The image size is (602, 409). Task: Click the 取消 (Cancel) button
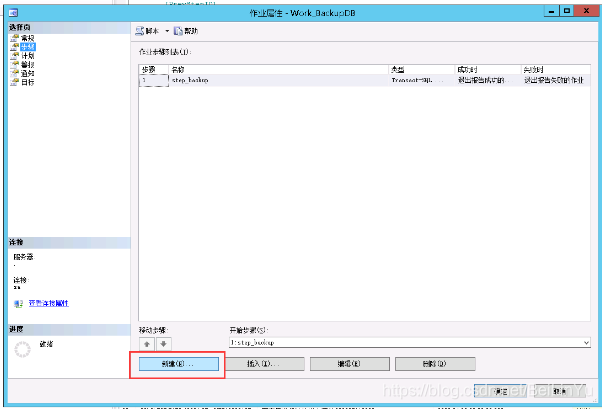point(560,391)
